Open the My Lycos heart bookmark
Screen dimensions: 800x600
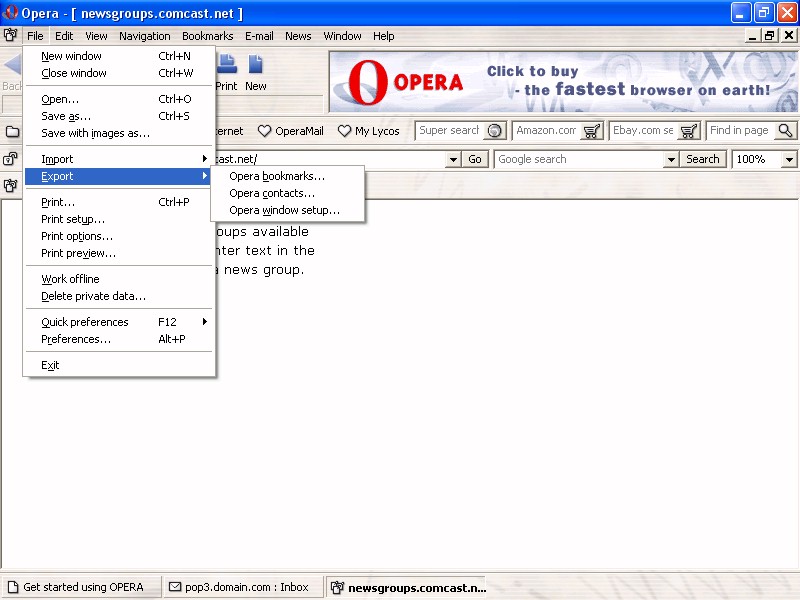pyautogui.click(x=368, y=131)
